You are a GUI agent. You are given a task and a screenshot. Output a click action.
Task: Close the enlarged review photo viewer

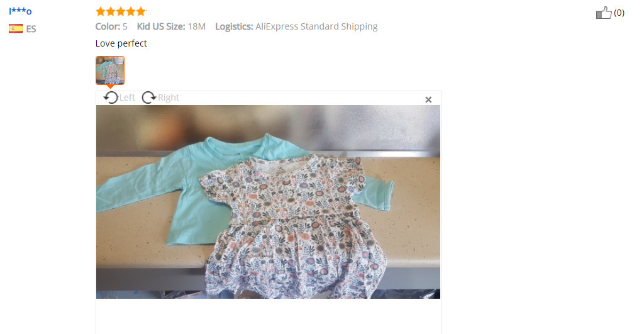pos(428,99)
